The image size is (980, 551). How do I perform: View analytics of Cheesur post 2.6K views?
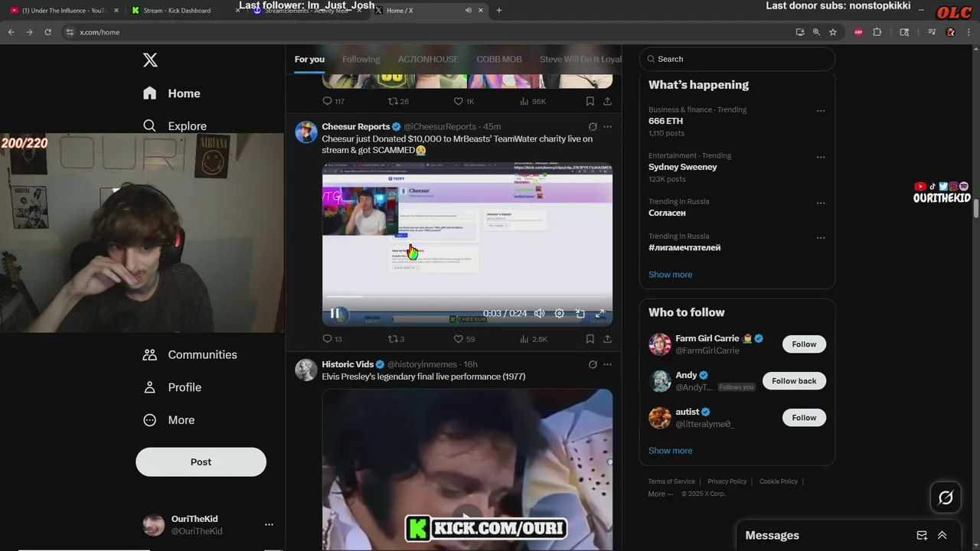[x=533, y=339]
